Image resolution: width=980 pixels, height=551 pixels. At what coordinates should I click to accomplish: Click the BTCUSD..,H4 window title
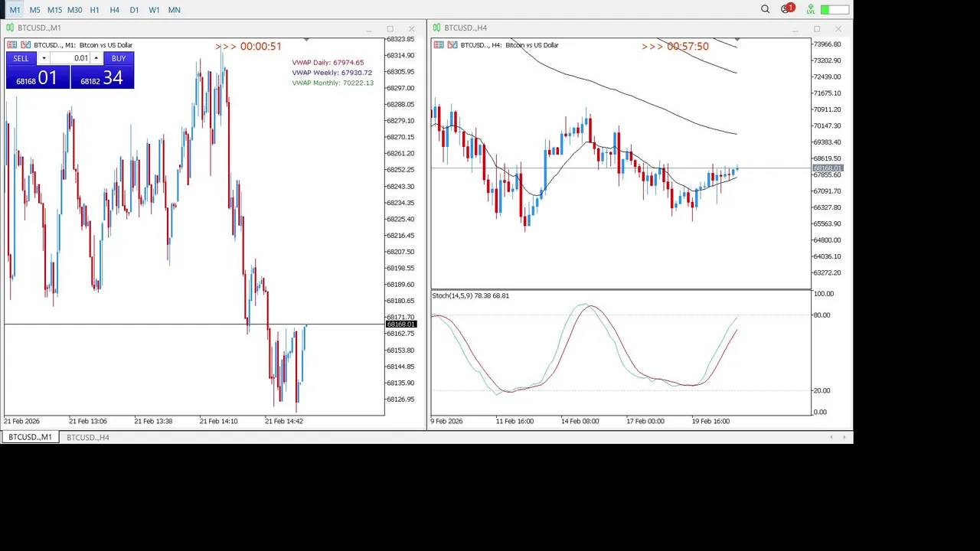pos(465,28)
